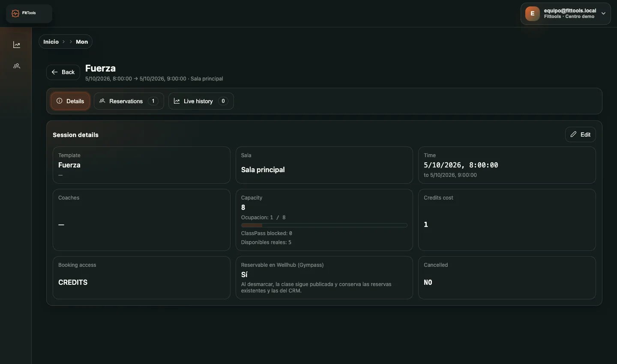Click the session subtitle date range text
617x364 pixels.
pos(154,79)
